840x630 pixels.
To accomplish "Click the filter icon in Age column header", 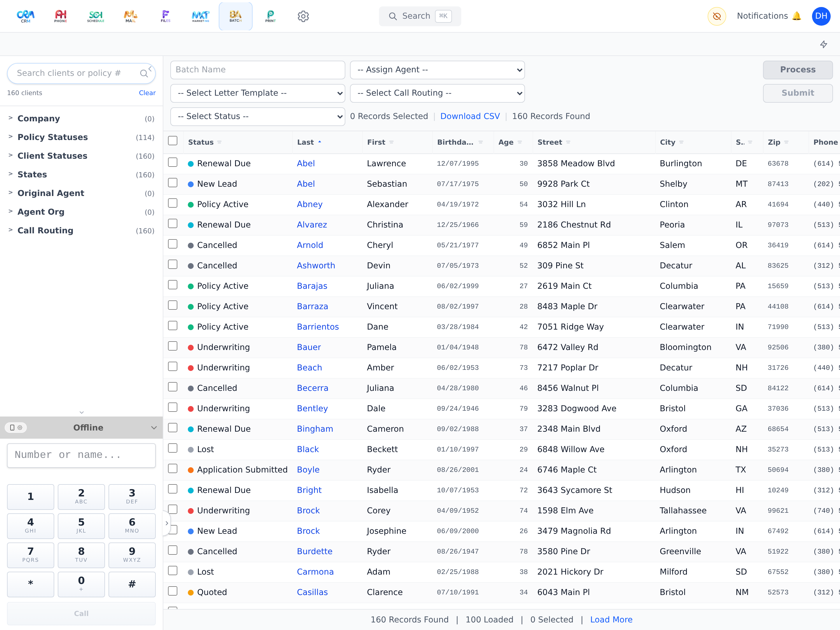I will (519, 142).
